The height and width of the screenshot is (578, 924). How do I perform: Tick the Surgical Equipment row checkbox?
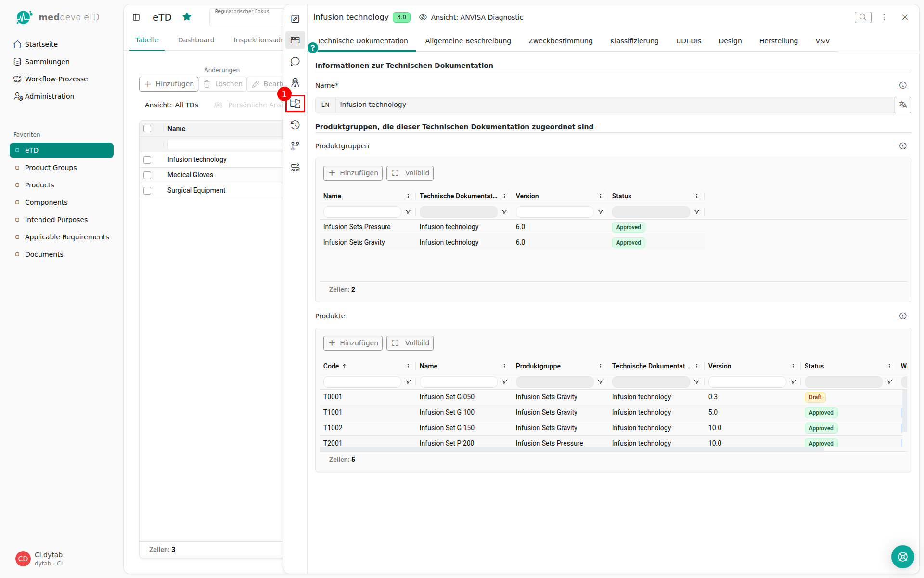tap(147, 190)
